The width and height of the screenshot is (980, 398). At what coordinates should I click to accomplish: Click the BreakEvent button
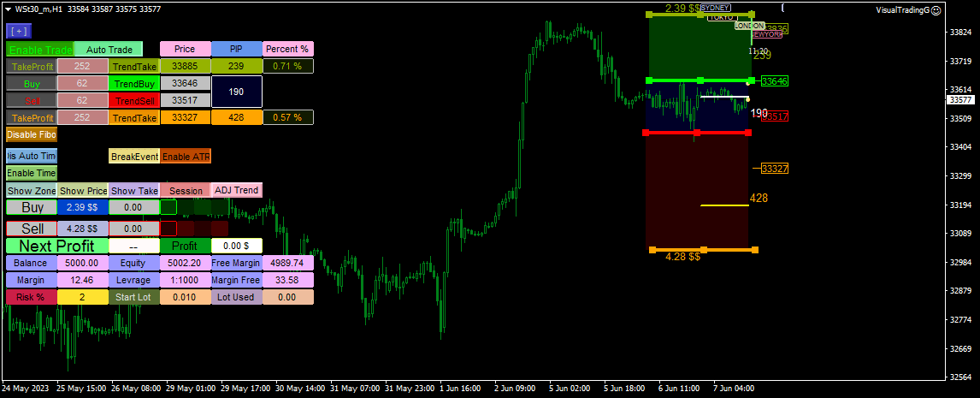[x=134, y=156]
